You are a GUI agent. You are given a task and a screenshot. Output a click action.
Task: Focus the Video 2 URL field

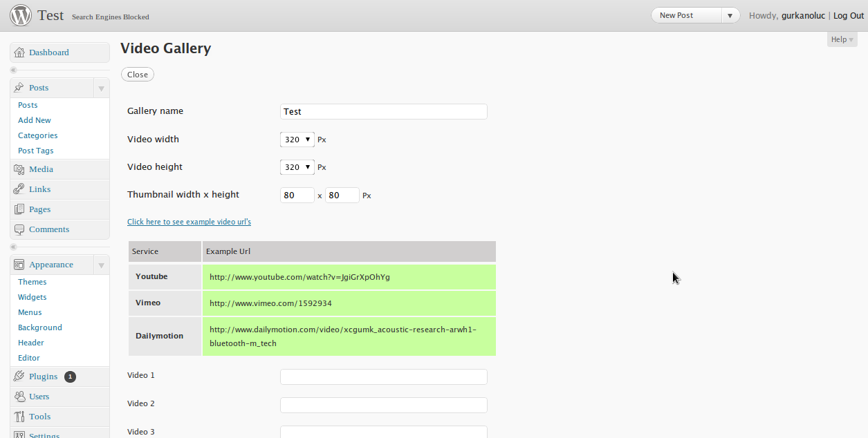[384, 405]
